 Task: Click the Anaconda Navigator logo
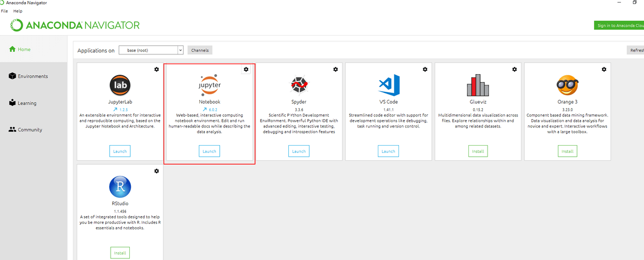click(75, 25)
